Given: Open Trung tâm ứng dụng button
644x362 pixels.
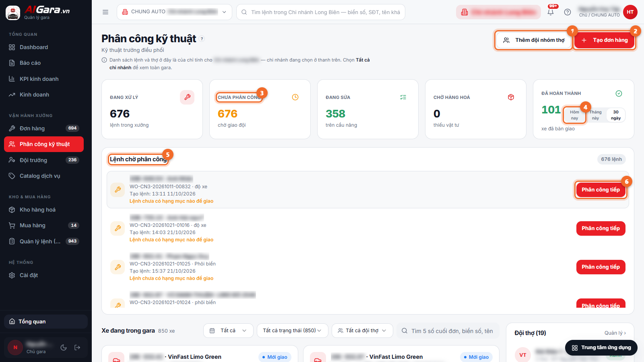Looking at the screenshot, I should [x=601, y=348].
